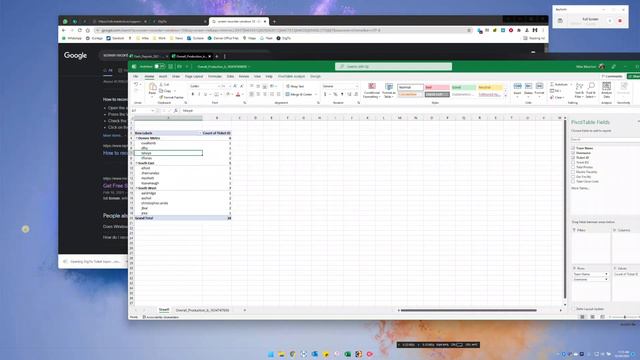
Task: Open Conditional Formatting menu
Action: point(371,91)
